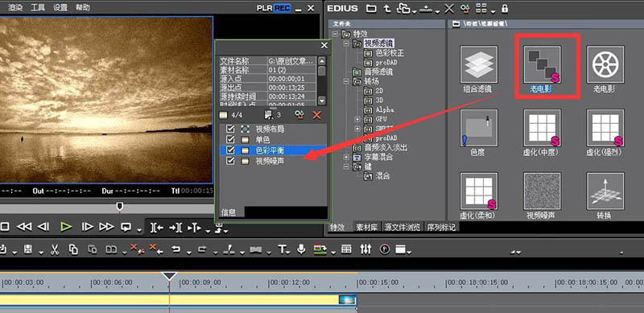Switch to the 序列标记 tab
Image resolution: width=644 pixels, height=313 pixels.
(x=441, y=227)
